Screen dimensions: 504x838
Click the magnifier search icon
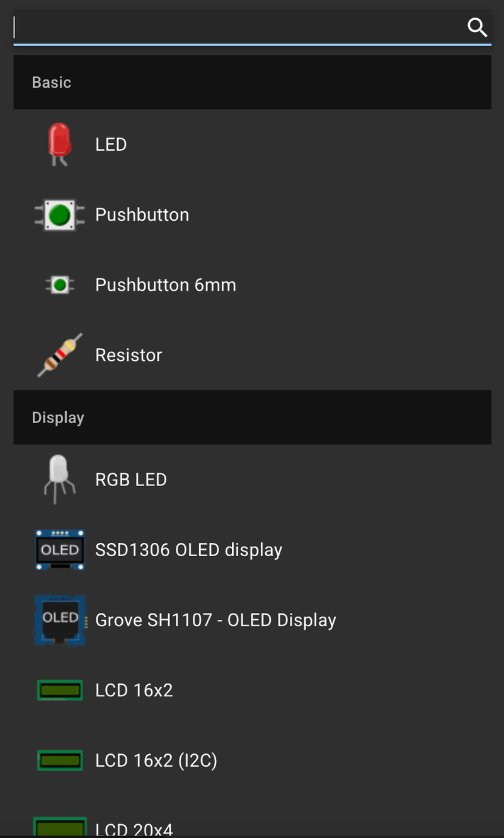pyautogui.click(x=477, y=27)
